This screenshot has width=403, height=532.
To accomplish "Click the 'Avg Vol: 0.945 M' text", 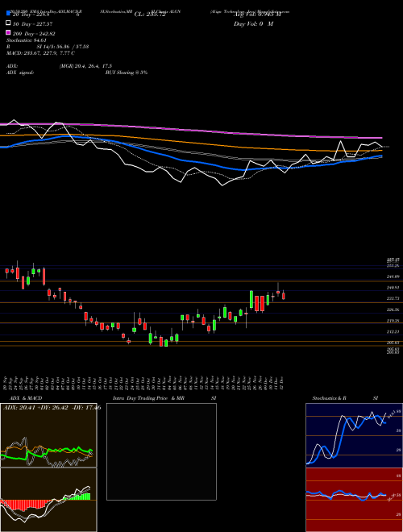I will pos(257,15).
